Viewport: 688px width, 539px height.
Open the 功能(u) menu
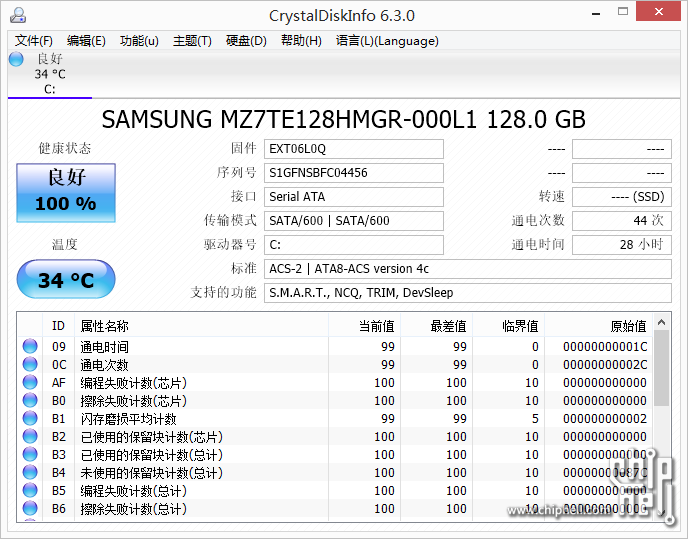tap(139, 41)
